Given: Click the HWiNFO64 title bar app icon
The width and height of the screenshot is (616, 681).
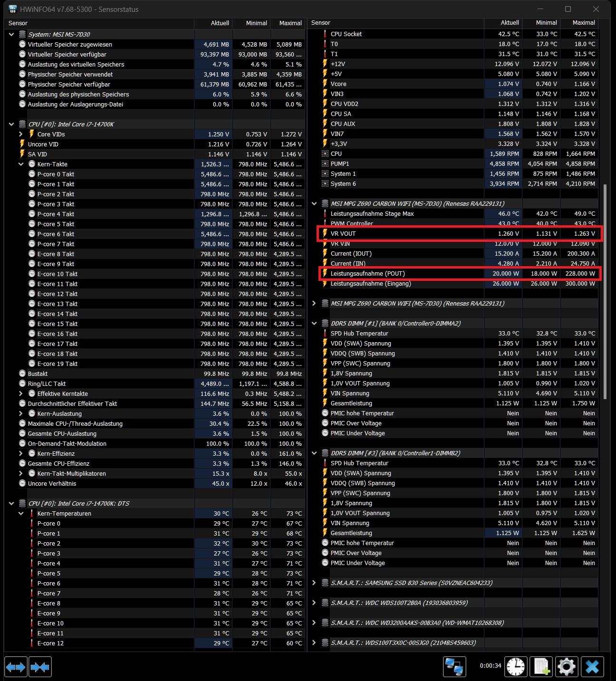Looking at the screenshot, I should point(13,9).
